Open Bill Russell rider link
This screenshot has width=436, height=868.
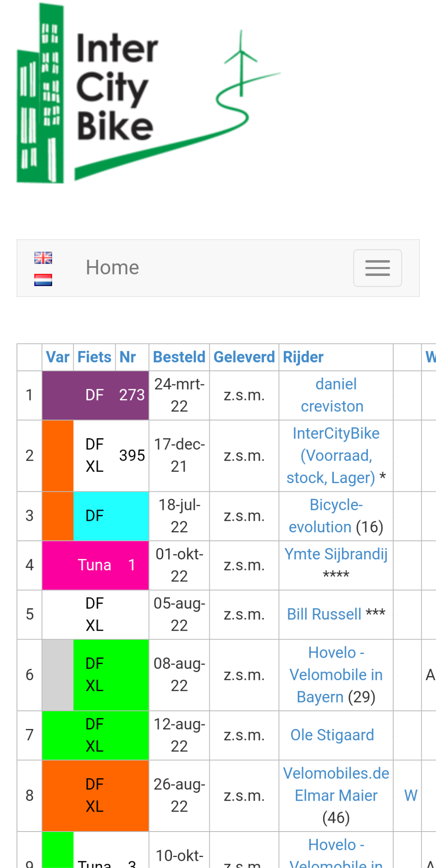(x=324, y=614)
